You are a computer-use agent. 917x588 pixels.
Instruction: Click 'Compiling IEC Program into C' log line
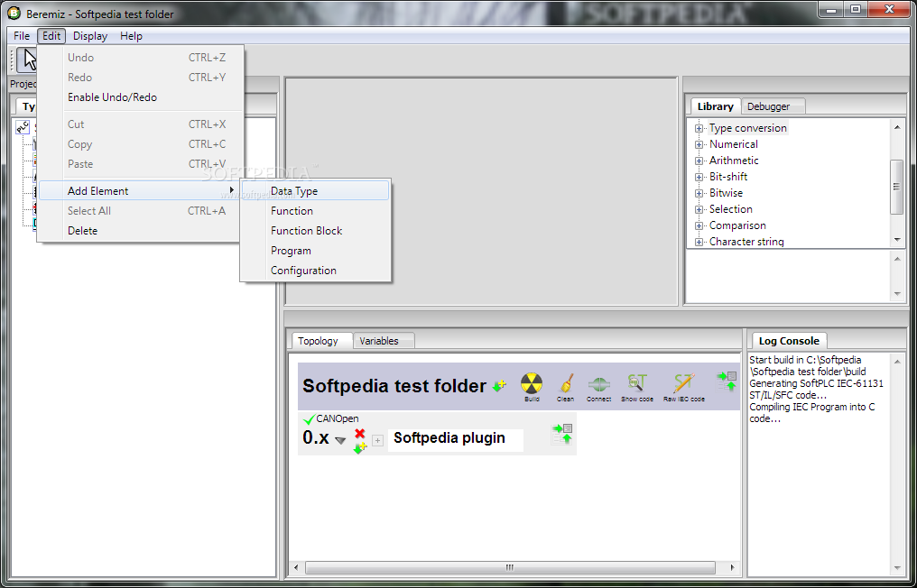(x=811, y=407)
